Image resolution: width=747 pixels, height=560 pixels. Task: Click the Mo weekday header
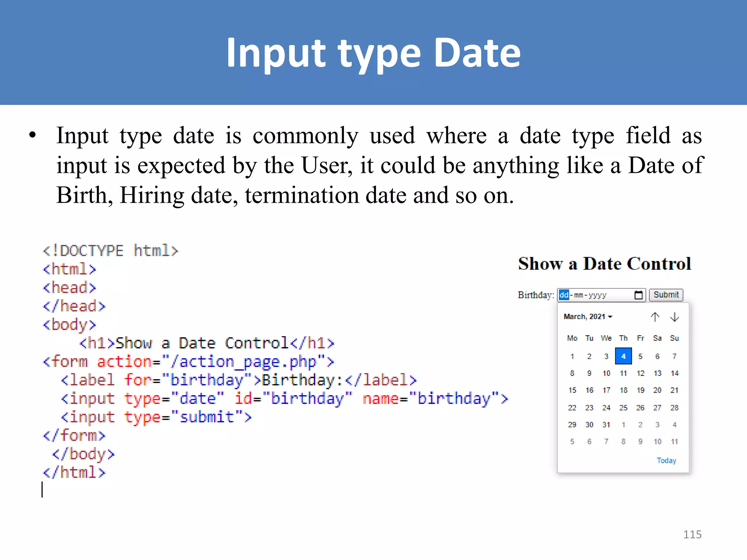572,338
